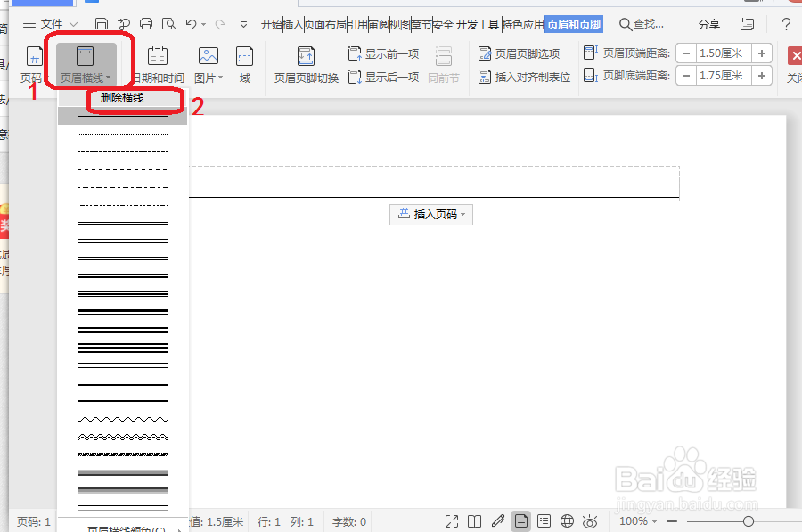Open the 页眉横线颜色 submenu

pyautogui.click(x=122, y=528)
